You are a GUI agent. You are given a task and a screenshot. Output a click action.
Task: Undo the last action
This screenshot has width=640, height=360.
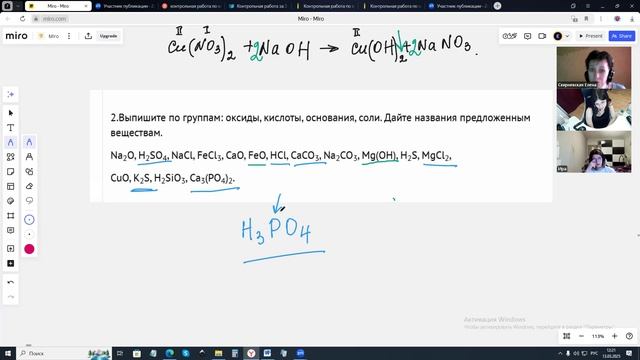[x=11, y=282]
